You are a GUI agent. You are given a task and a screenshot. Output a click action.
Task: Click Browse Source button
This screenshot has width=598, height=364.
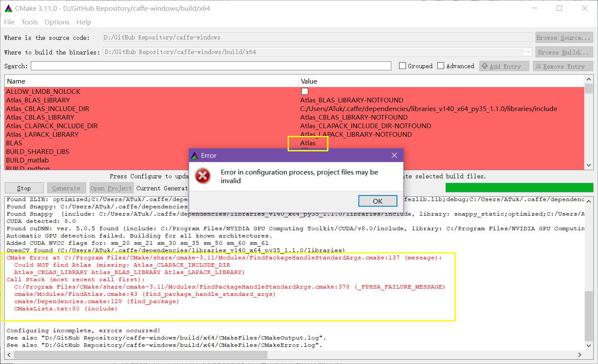coord(564,38)
